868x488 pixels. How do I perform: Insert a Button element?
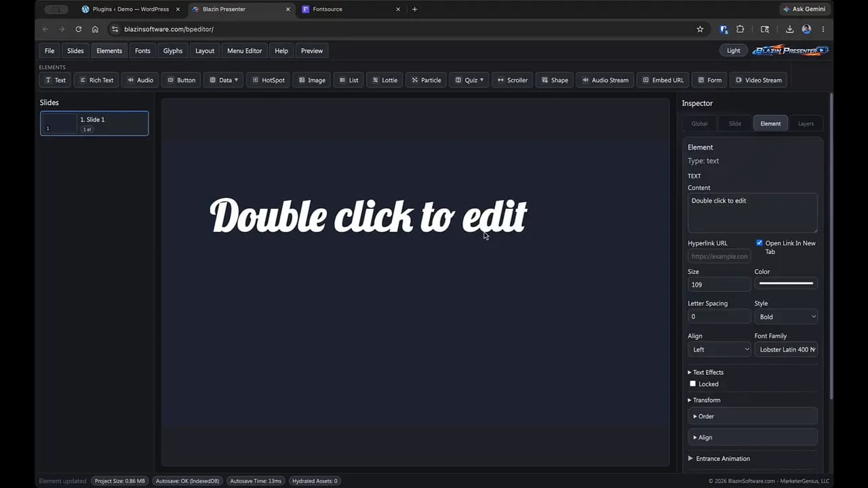[181, 80]
